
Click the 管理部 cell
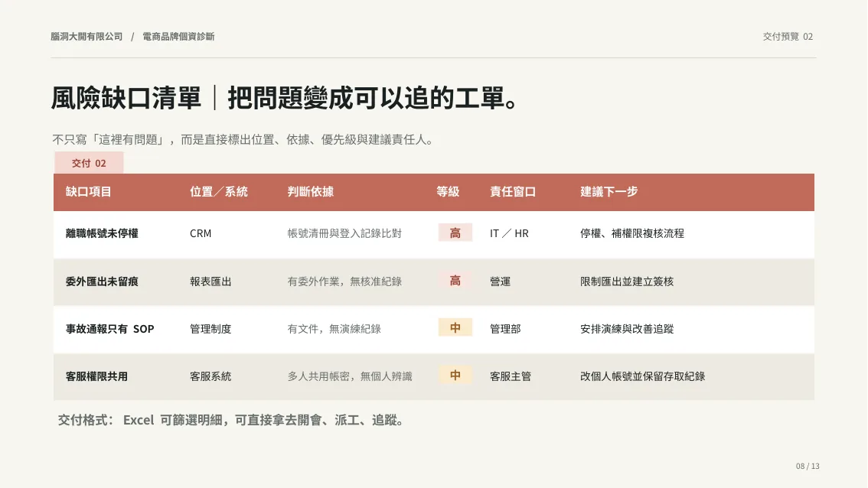[505, 329]
